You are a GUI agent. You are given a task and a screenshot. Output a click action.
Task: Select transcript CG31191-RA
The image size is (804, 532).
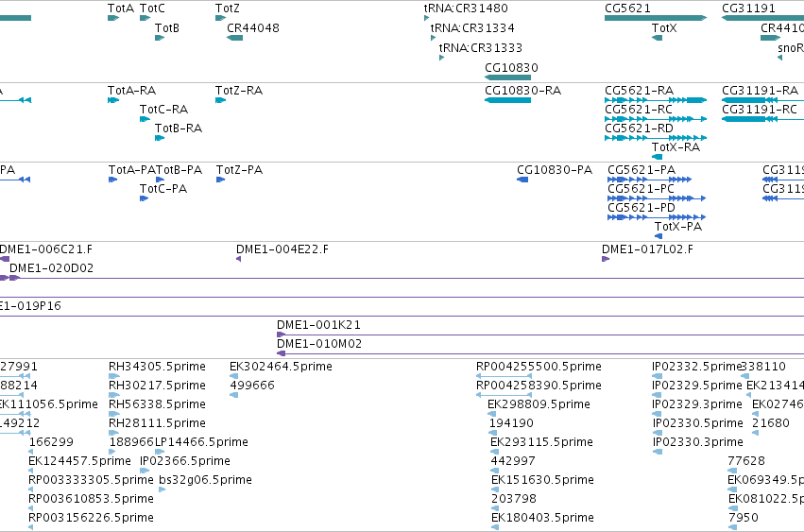pyautogui.click(x=761, y=91)
